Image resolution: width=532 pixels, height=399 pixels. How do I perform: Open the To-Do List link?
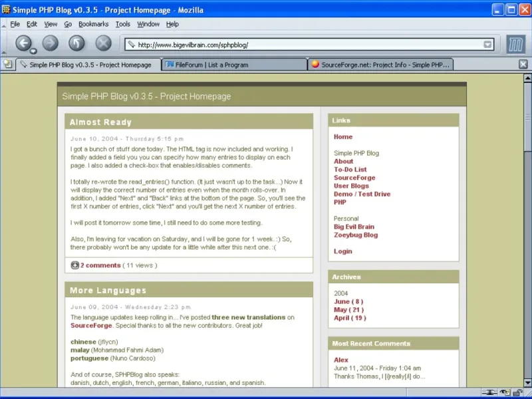pos(350,170)
